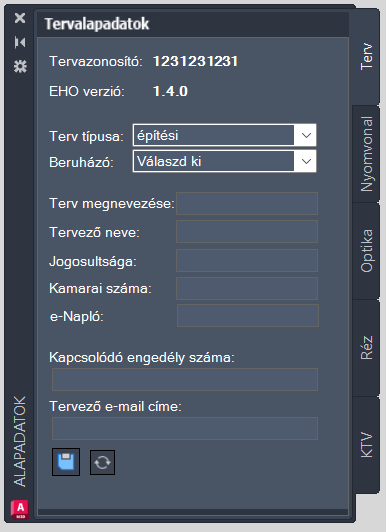Click the Tervező neve input field
This screenshot has height=532, width=386.
(x=247, y=231)
